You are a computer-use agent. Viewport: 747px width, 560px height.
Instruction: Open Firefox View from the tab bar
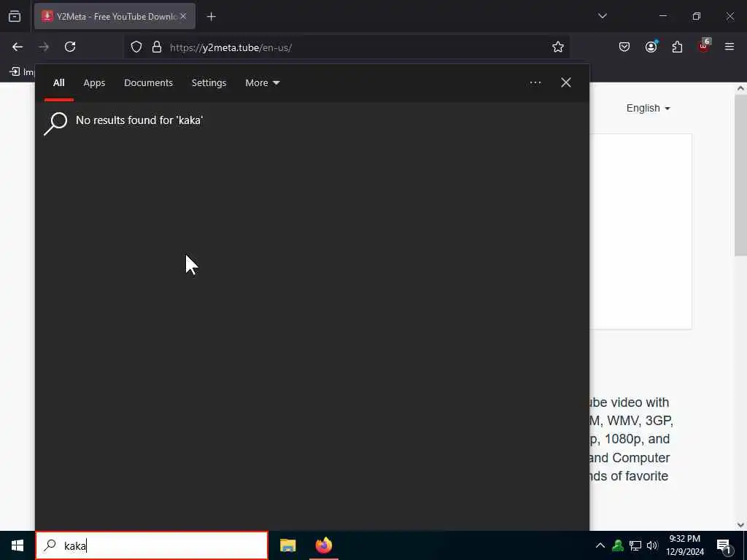15,17
